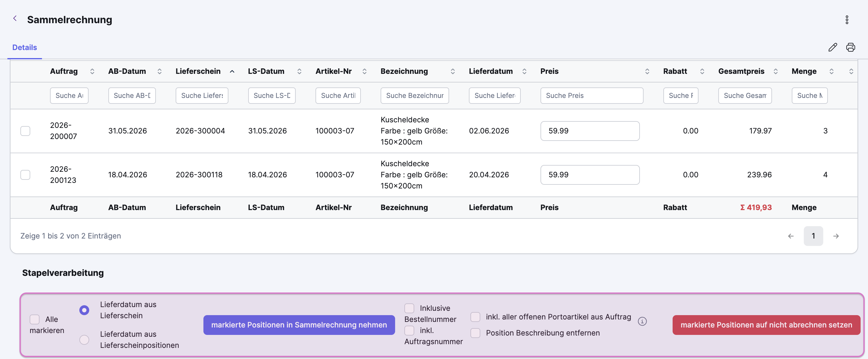Go to previous page arrow
Screen dimensions: 868x359
pos(791,236)
